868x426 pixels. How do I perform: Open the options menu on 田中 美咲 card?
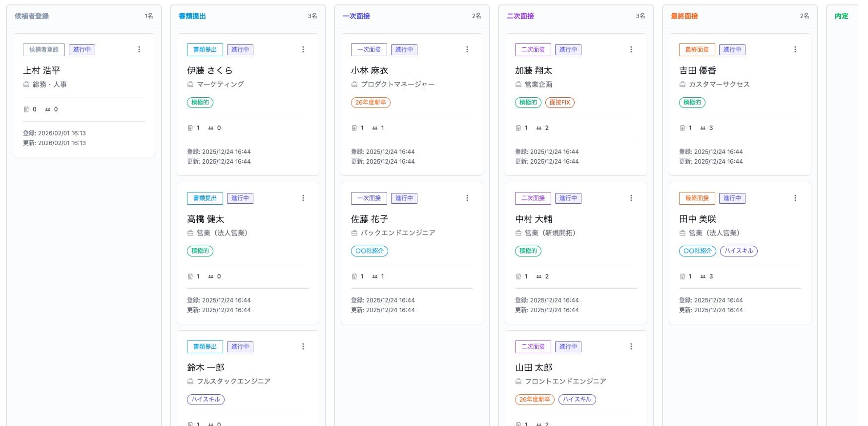795,198
